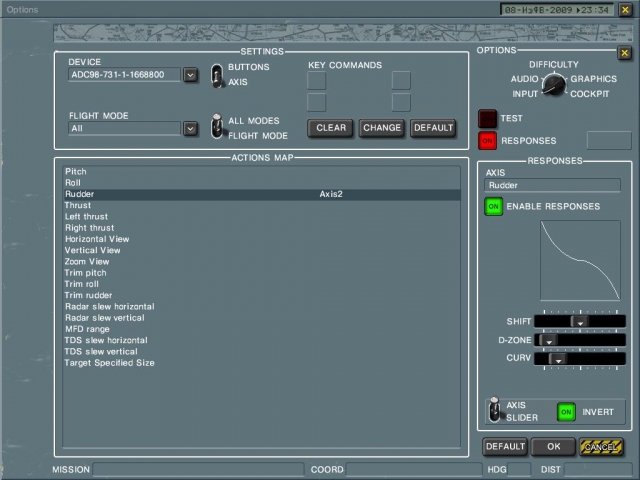
Task: Close the Options window with the yellow X
Action: coord(625,9)
